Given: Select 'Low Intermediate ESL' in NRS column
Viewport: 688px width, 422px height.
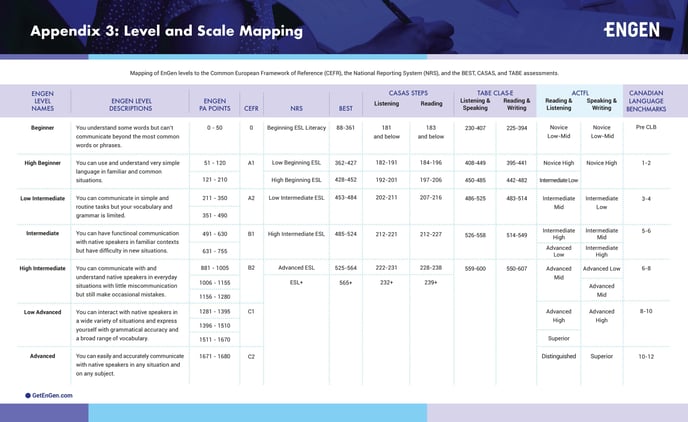Looking at the screenshot, I should click(296, 197).
